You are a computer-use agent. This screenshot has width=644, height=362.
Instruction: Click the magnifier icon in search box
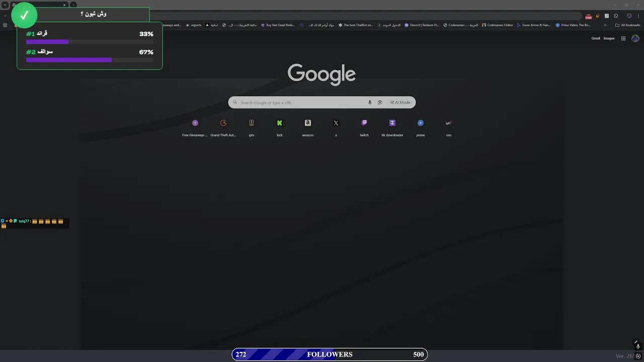pos(235,103)
